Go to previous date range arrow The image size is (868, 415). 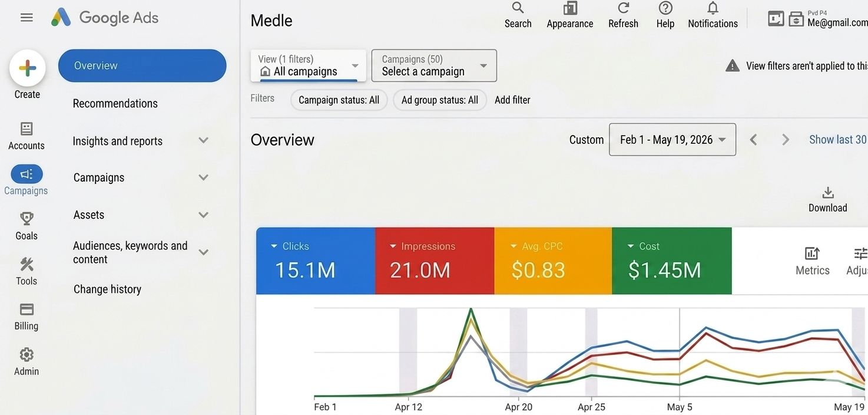(x=753, y=140)
